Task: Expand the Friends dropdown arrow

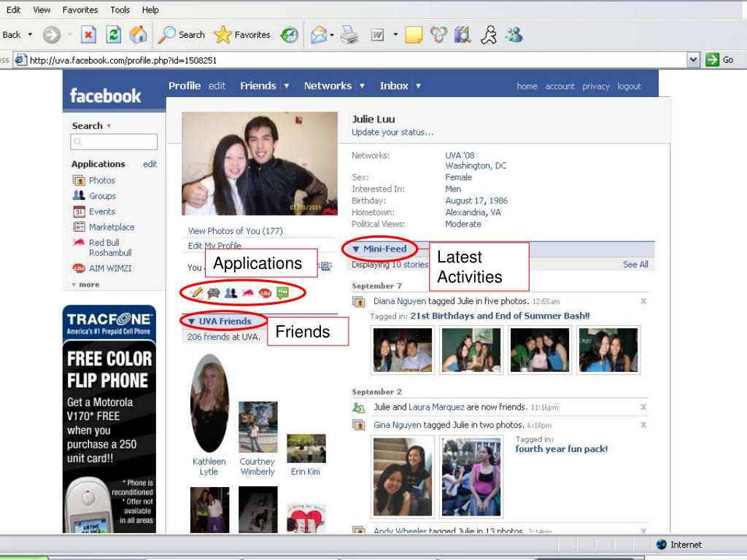Action: pos(286,86)
